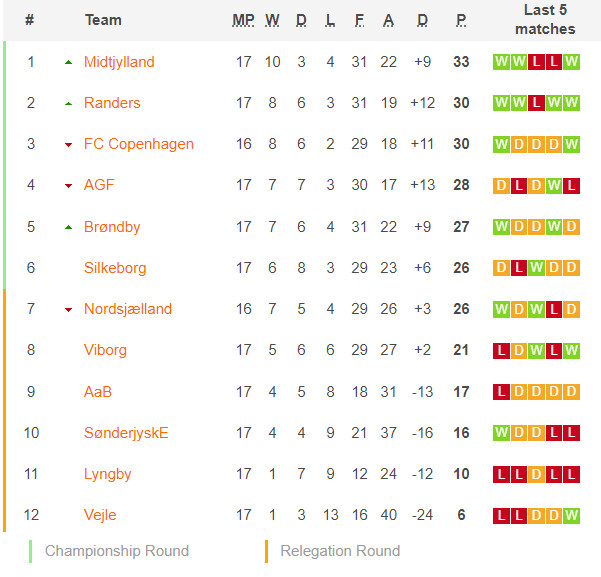601x577 pixels.
Task: Click Nordsjælland's red down-arrow rank indicator
Action: [x=69, y=309]
